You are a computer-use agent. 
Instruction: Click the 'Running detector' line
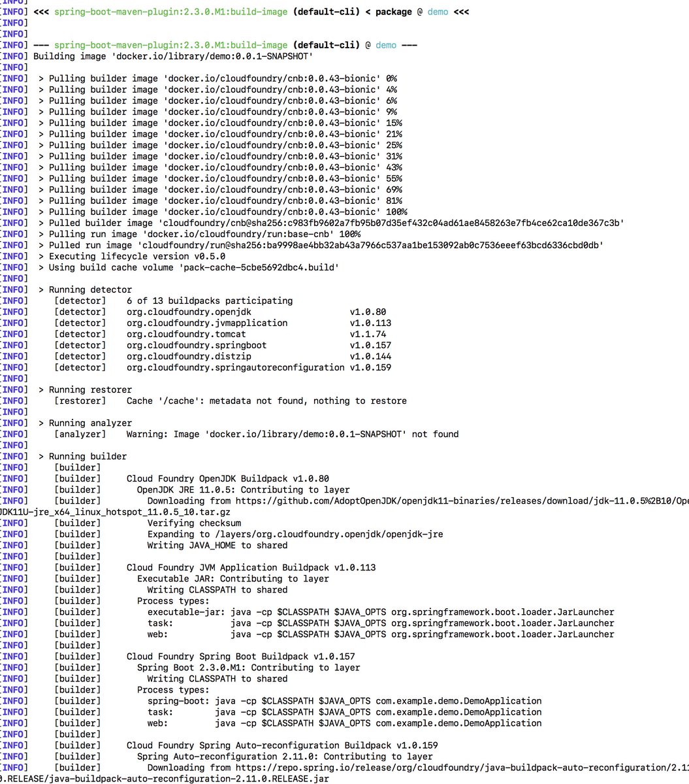point(85,289)
